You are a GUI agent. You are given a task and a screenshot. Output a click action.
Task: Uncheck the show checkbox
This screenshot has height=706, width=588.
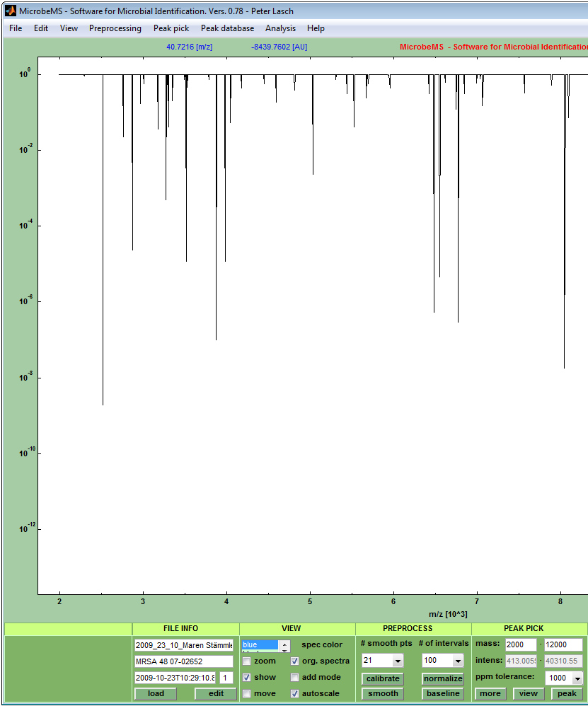click(x=247, y=678)
